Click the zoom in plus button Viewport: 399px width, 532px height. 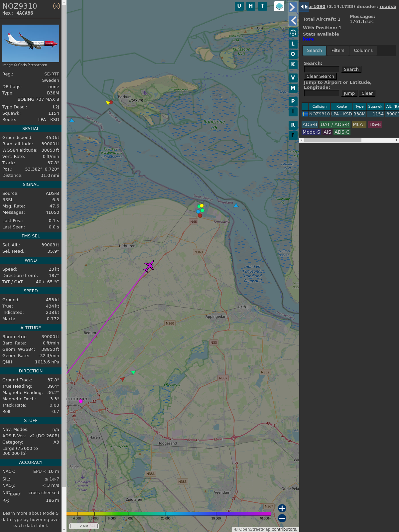(x=282, y=508)
